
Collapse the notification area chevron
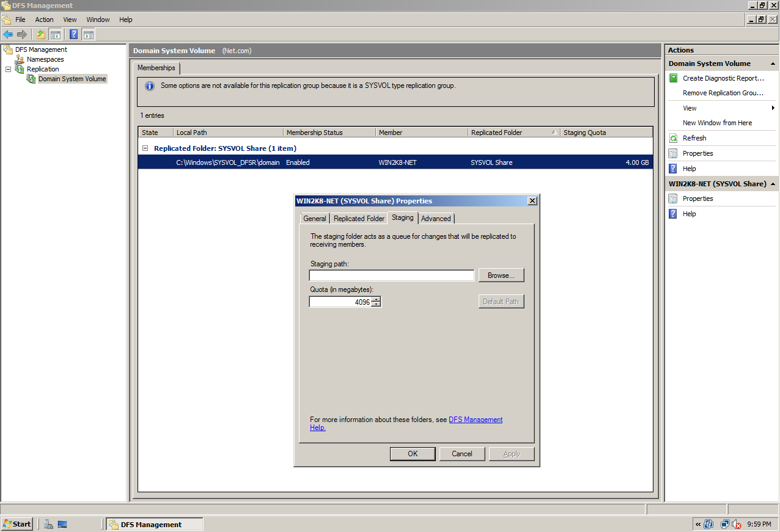point(697,524)
